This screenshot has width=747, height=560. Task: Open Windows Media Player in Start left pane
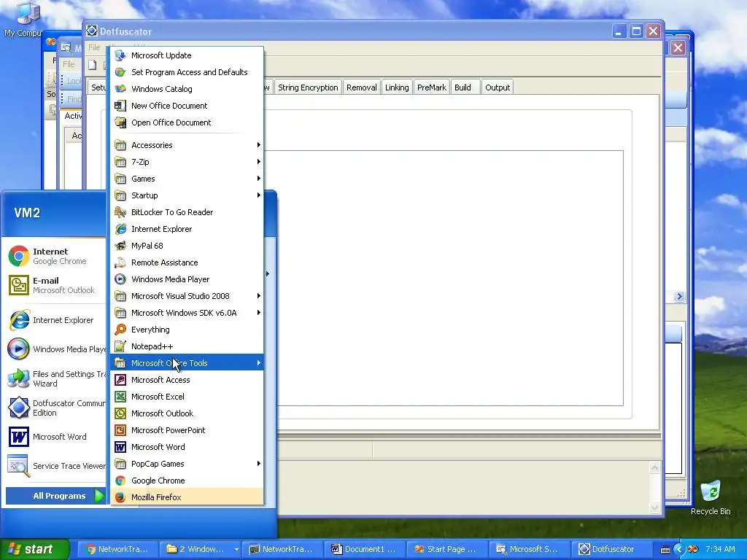tap(55, 349)
